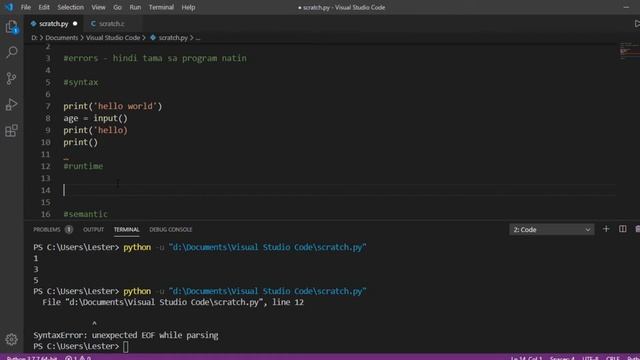
Task: Click the unsaved dot on scratch.py tab
Action: pos(75,24)
